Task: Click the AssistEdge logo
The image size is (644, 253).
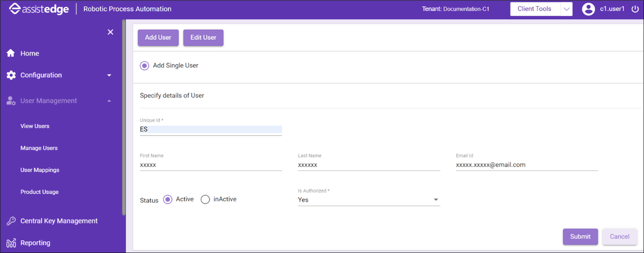Action: (x=39, y=9)
